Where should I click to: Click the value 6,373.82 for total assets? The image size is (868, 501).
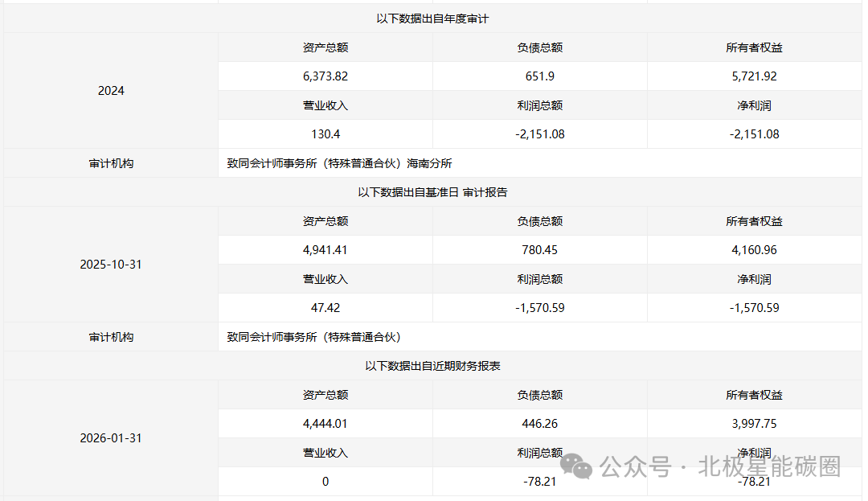click(325, 76)
